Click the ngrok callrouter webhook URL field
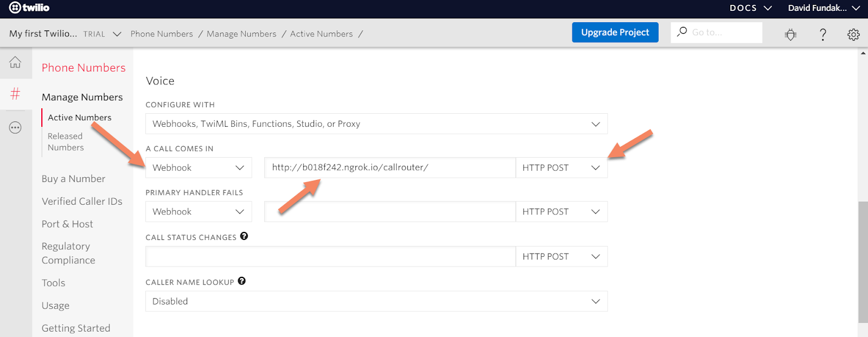Viewport: 868px width, 337px height. tap(390, 167)
